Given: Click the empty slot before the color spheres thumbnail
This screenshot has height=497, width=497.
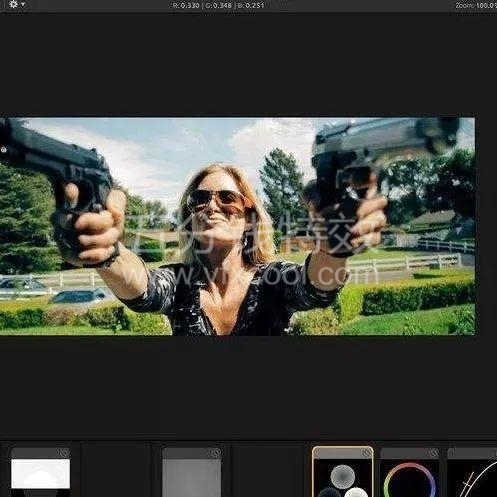Looking at the screenshot, I should point(268,470).
